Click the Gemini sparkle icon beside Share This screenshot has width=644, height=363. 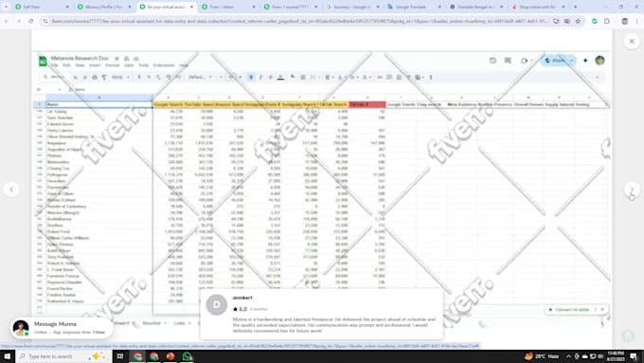point(585,61)
